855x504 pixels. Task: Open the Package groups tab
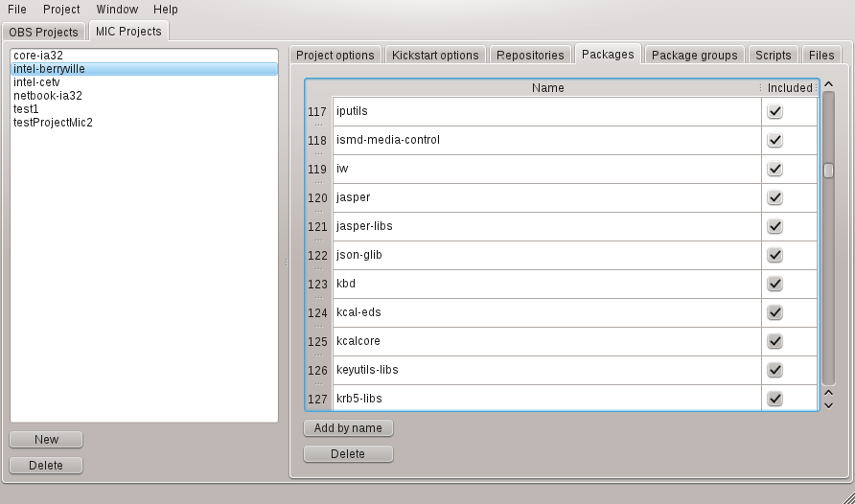coord(694,55)
